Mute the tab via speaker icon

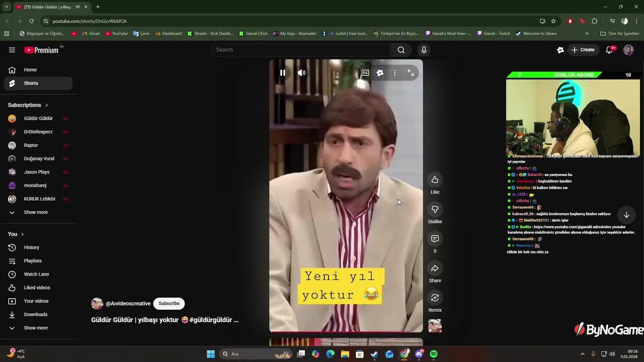click(77, 7)
